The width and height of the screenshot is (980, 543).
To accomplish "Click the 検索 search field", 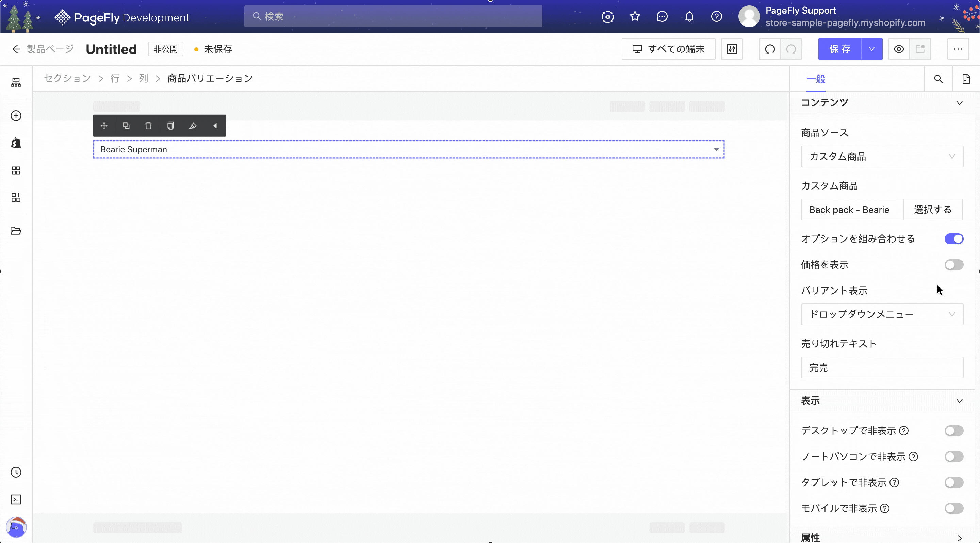I will point(393,16).
